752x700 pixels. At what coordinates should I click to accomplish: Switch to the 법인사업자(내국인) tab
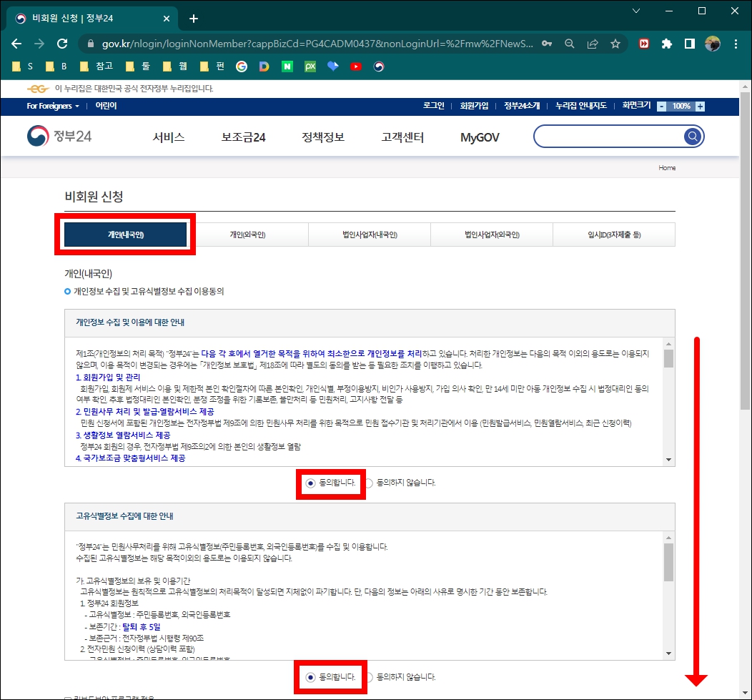tap(368, 234)
